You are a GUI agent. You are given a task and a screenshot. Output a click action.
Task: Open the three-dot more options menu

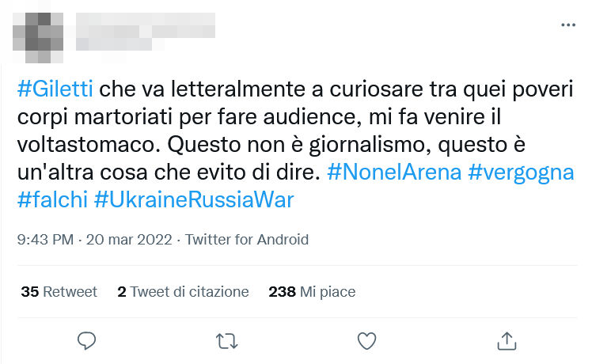tap(568, 25)
